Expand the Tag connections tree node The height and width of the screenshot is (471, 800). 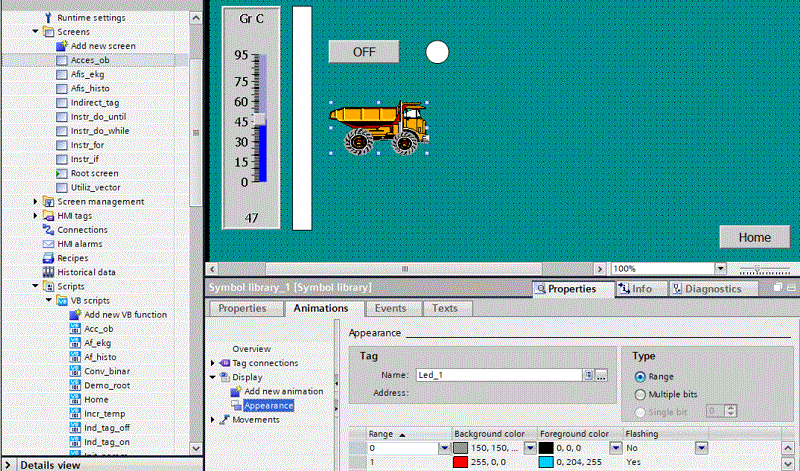point(213,363)
